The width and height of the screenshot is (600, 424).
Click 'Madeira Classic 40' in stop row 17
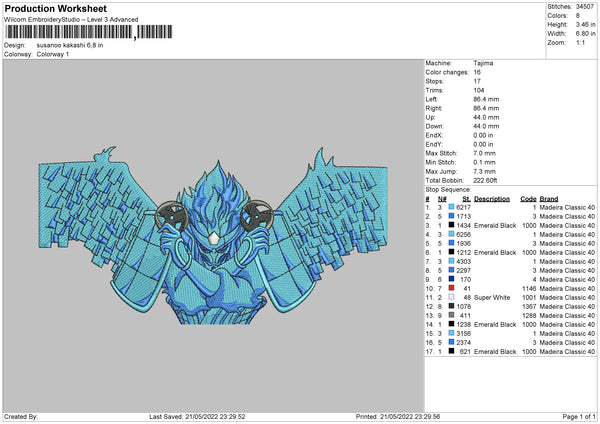click(567, 351)
